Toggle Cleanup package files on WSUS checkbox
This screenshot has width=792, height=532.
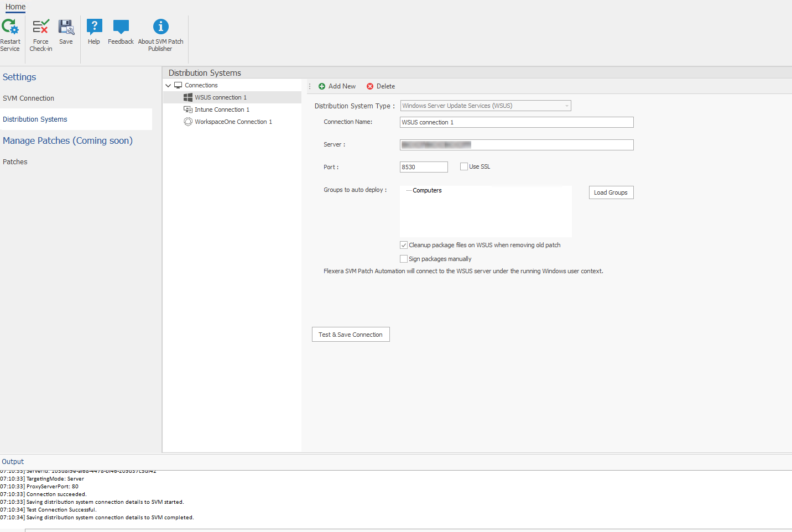404,245
